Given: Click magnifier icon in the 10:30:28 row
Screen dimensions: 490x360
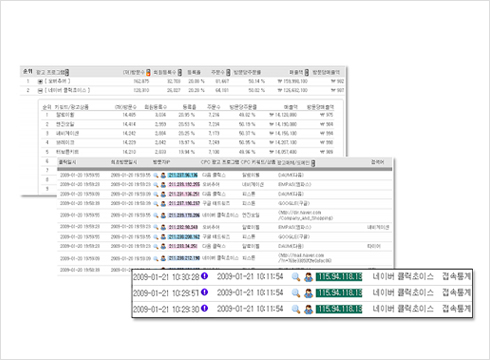Looking at the screenshot, I should click(296, 277).
